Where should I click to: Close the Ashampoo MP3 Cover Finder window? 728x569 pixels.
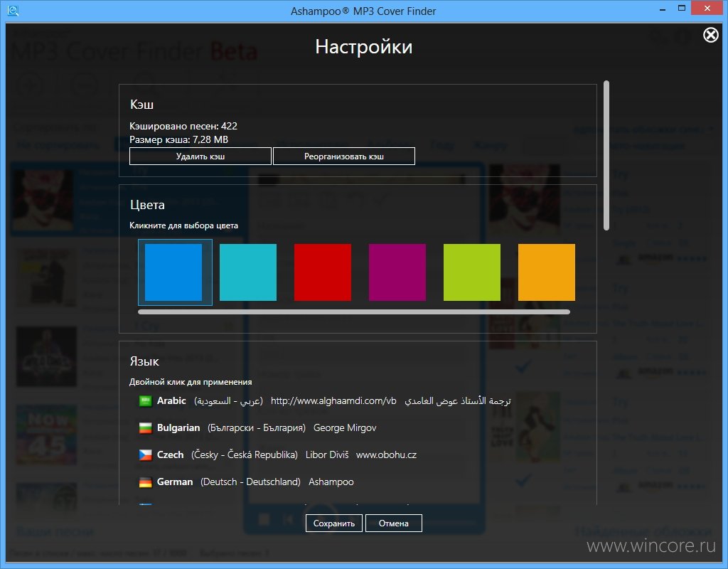point(707,9)
